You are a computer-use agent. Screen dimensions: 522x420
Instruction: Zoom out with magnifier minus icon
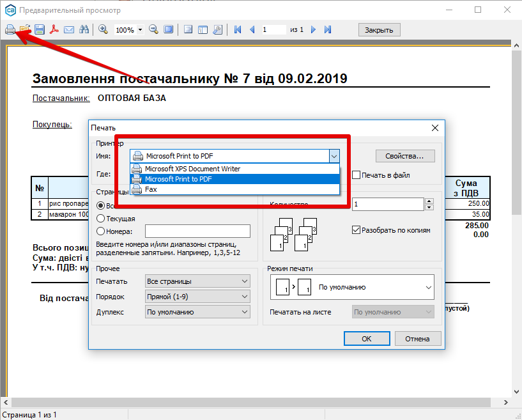click(153, 29)
